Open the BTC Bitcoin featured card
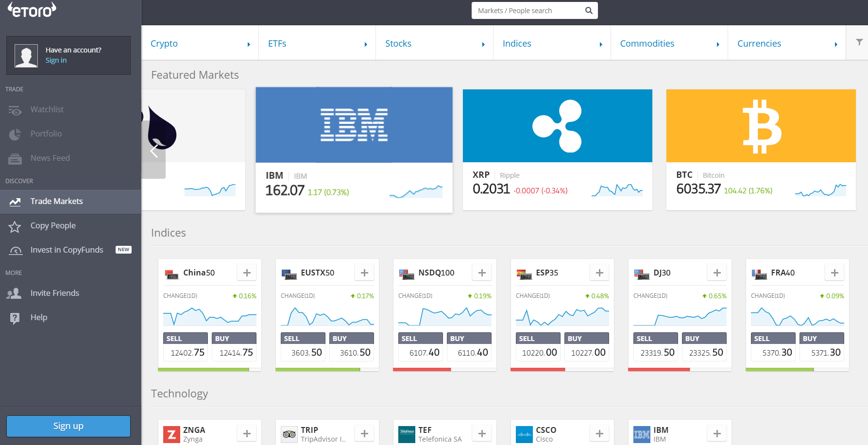868x445 pixels. (x=761, y=150)
